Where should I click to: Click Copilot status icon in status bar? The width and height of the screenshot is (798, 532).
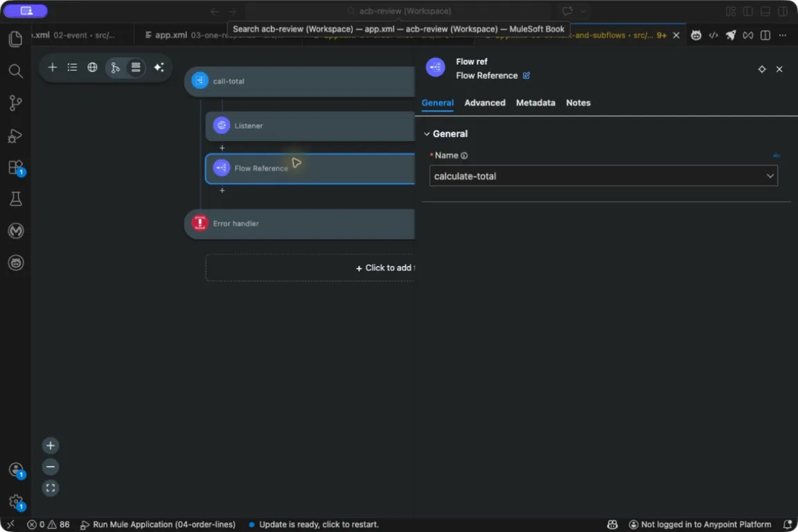tap(612, 524)
